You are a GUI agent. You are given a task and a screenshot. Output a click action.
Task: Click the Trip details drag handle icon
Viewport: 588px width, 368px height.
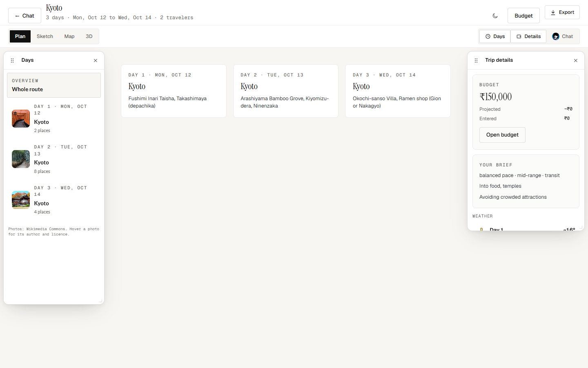(476, 61)
